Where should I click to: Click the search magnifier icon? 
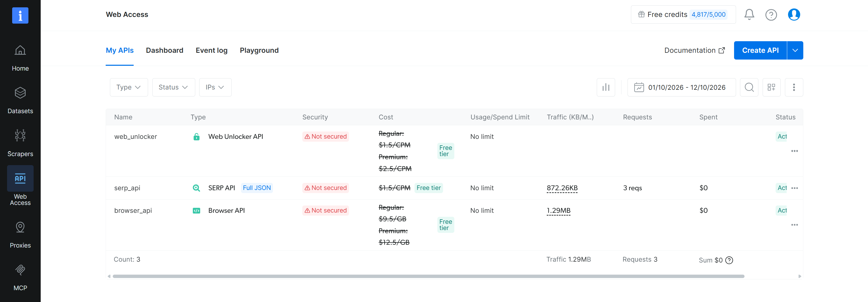click(x=749, y=87)
